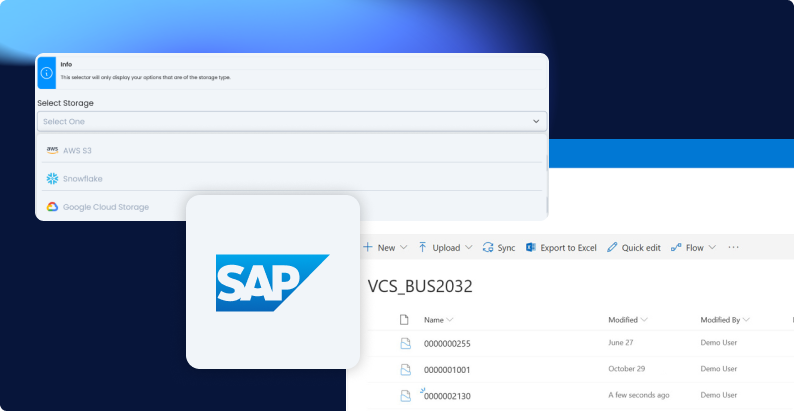
Task: Choose Snowflake from storage options
Action: click(x=292, y=179)
